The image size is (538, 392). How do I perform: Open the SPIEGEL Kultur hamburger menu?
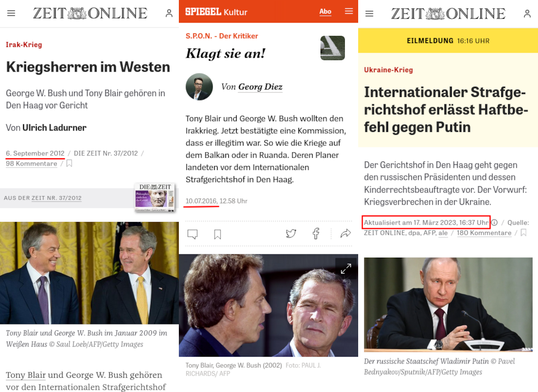click(x=348, y=11)
